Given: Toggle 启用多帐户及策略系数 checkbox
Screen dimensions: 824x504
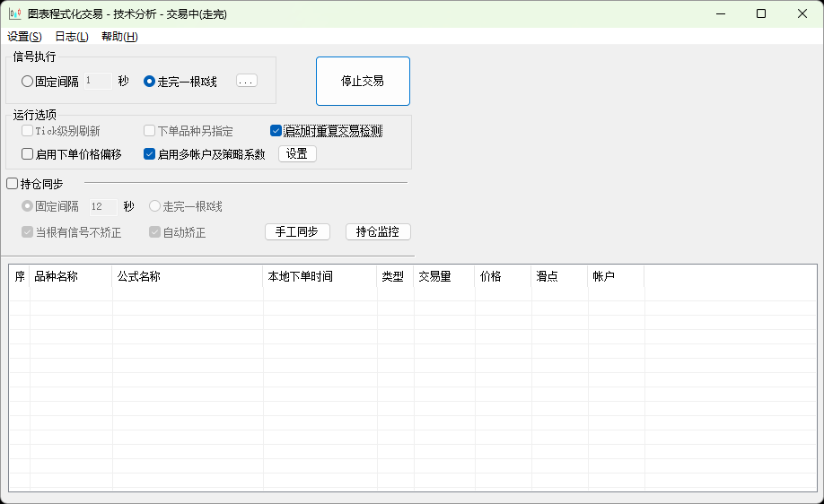Looking at the screenshot, I should [x=150, y=154].
